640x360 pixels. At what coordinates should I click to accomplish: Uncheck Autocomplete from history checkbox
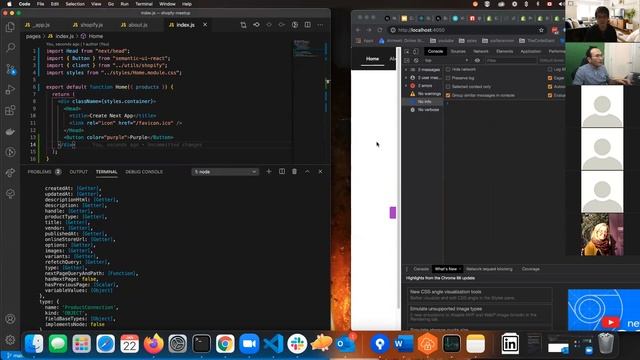[x=550, y=87]
